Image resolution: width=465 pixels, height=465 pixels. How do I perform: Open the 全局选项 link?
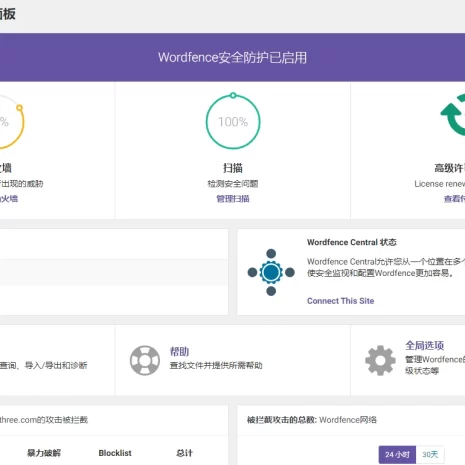[x=424, y=346]
